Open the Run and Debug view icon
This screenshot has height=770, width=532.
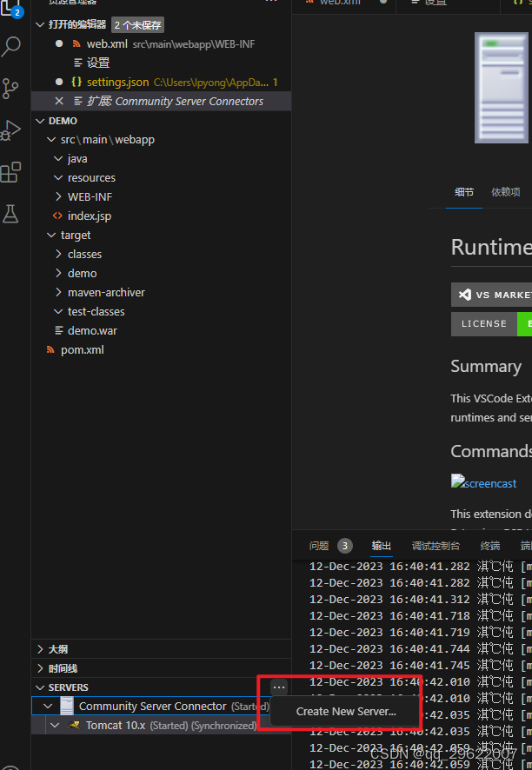coord(10,130)
